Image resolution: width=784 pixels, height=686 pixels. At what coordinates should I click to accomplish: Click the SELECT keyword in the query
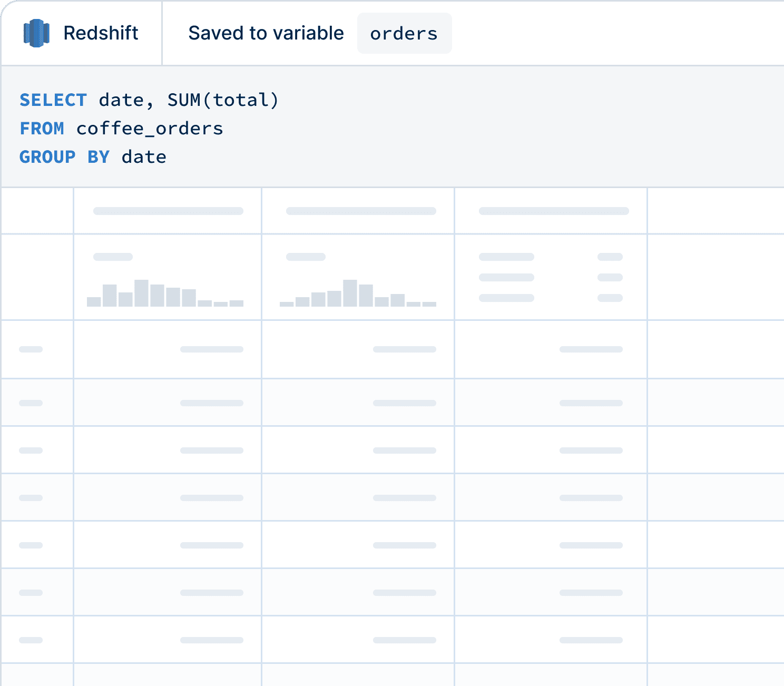coord(53,100)
